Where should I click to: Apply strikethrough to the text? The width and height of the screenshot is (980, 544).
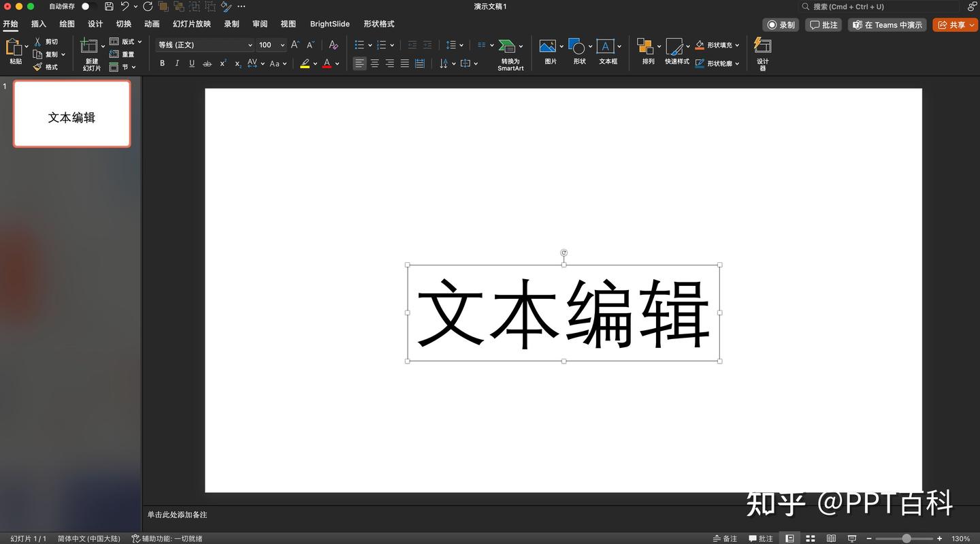point(207,63)
